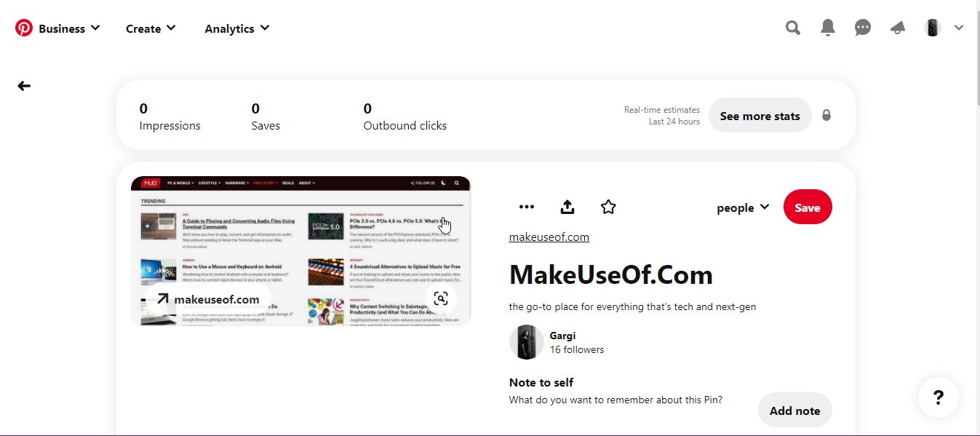
Task: Click makeuseof.com overlay button on image
Action: (x=208, y=299)
